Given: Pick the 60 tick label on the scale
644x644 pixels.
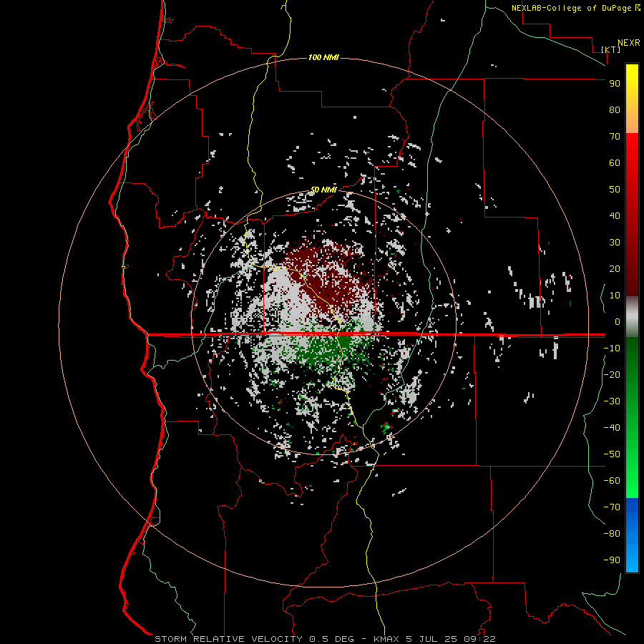Looking at the screenshot, I should pyautogui.click(x=615, y=163).
